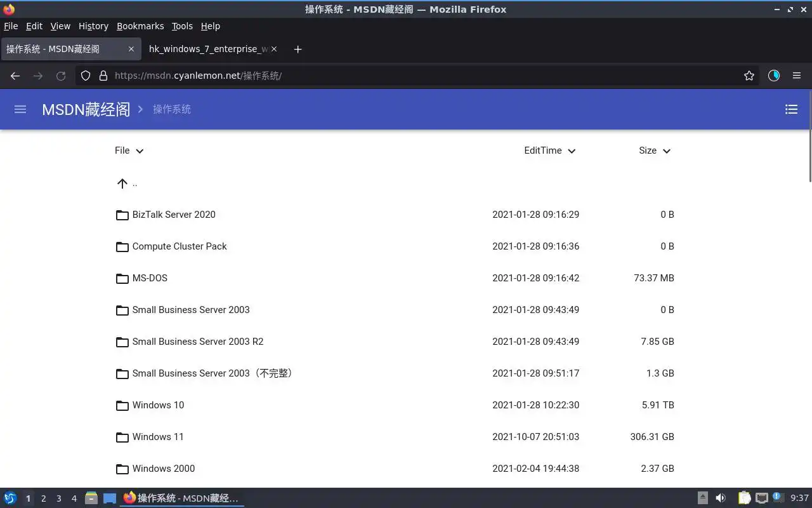The height and width of the screenshot is (508, 812).
Task: Click the 9:37 clock in the taskbar
Action: click(799, 498)
